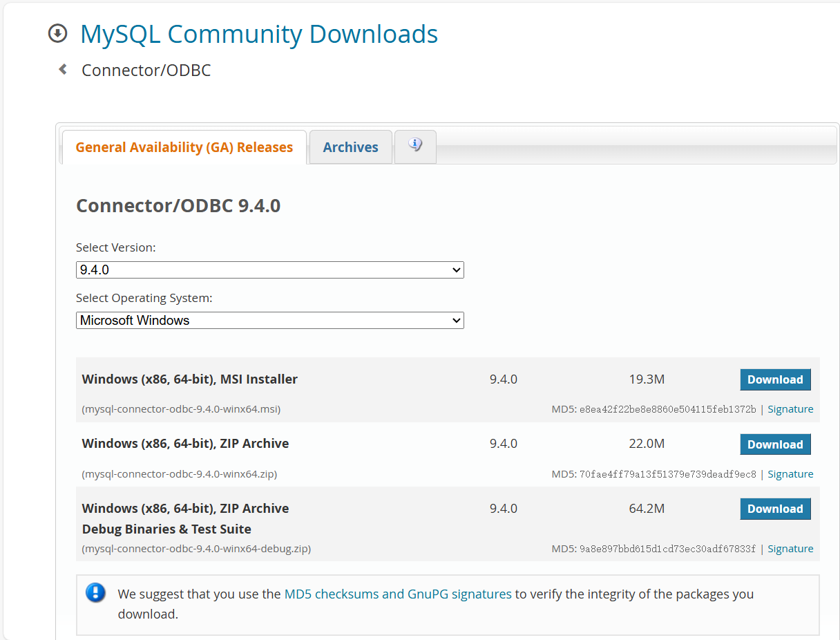Click the mysql-connector-odbc-9.4.0-winx64.msi filename text
This screenshot has width=840, height=640.
click(182, 408)
